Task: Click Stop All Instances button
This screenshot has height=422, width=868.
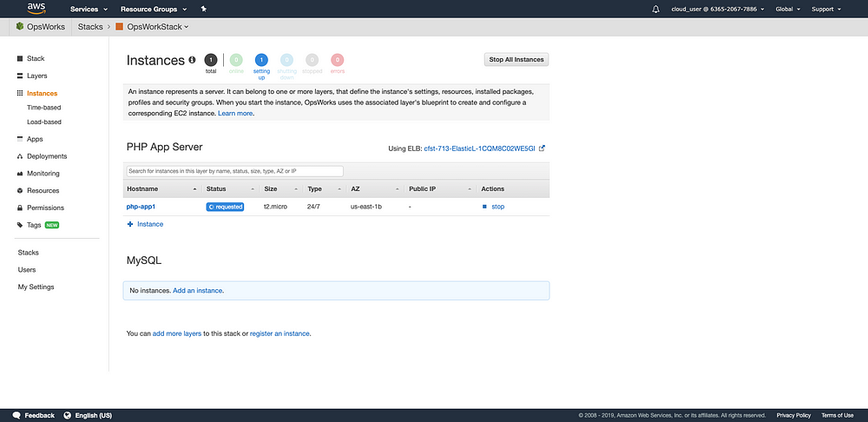Action: [516, 60]
